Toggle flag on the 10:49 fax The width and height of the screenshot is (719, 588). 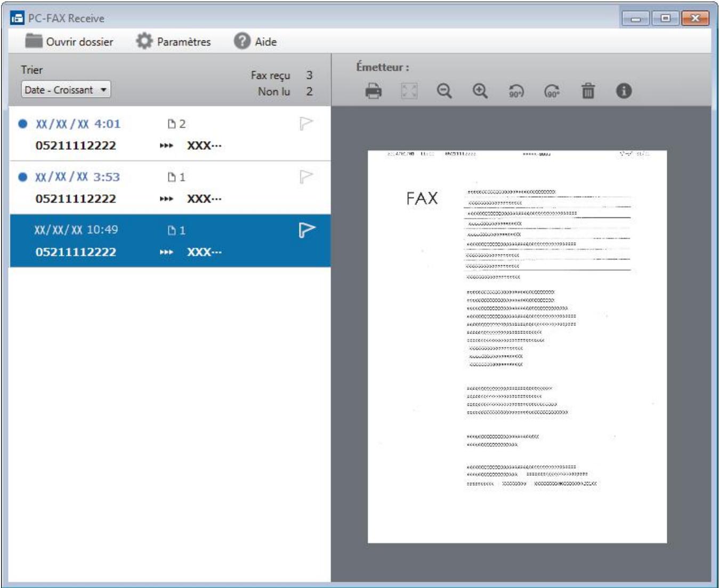pos(306,230)
